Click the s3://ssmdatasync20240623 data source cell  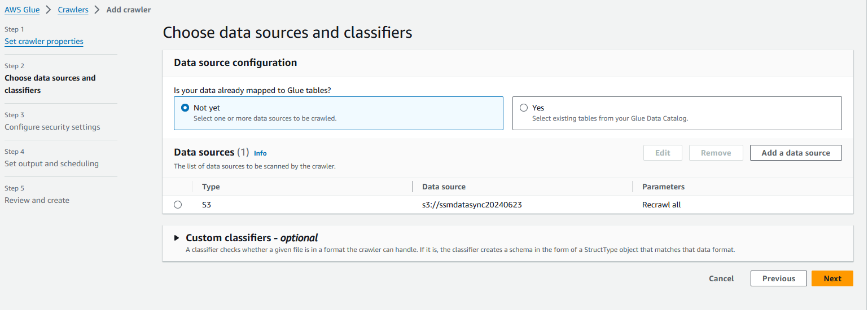pos(468,205)
